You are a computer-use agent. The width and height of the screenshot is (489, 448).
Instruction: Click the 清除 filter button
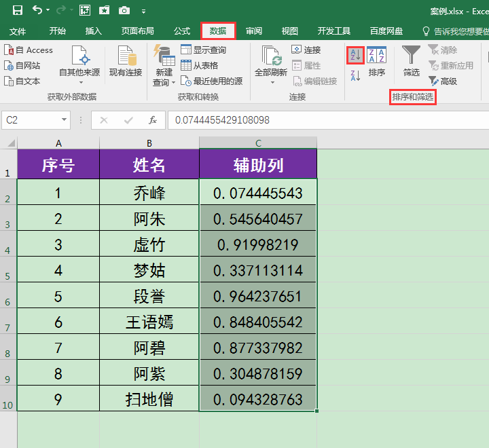click(443, 50)
